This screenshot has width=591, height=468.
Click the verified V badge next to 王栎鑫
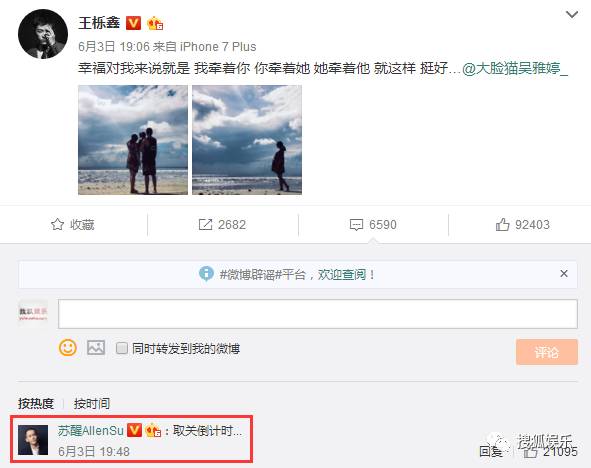[x=133, y=23]
